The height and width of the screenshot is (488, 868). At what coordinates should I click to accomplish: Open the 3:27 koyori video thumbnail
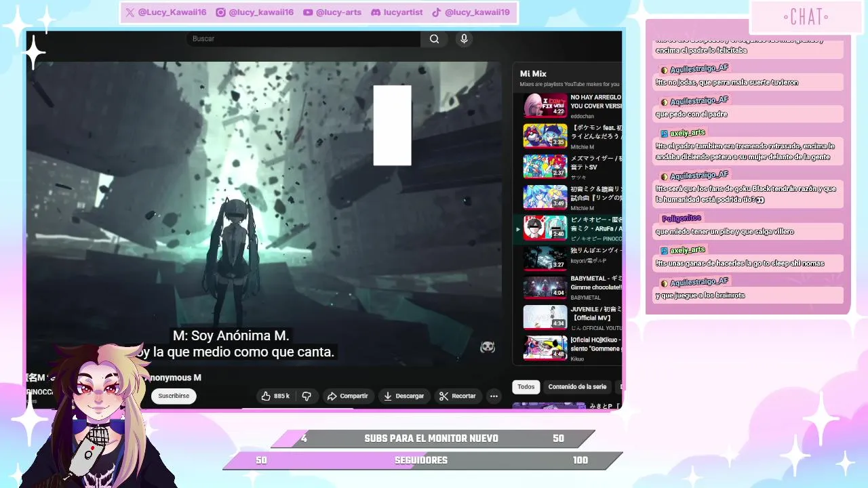pos(545,258)
